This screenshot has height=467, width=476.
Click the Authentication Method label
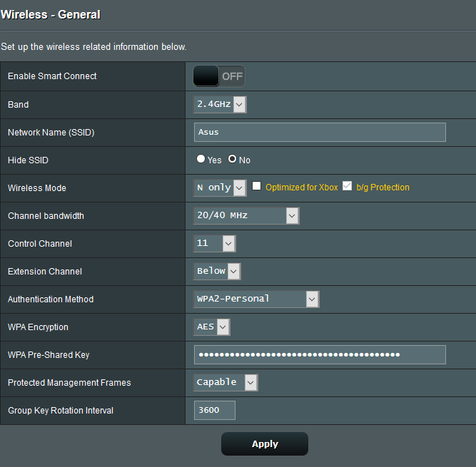point(51,299)
